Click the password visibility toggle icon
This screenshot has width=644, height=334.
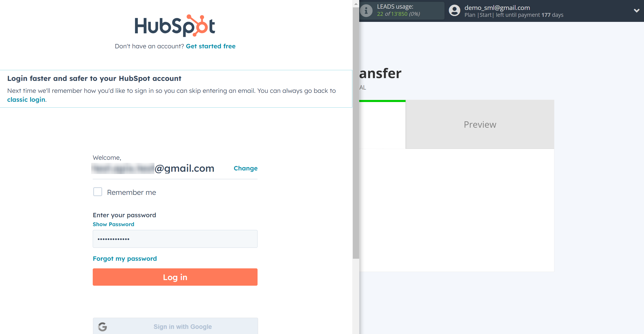tap(113, 224)
